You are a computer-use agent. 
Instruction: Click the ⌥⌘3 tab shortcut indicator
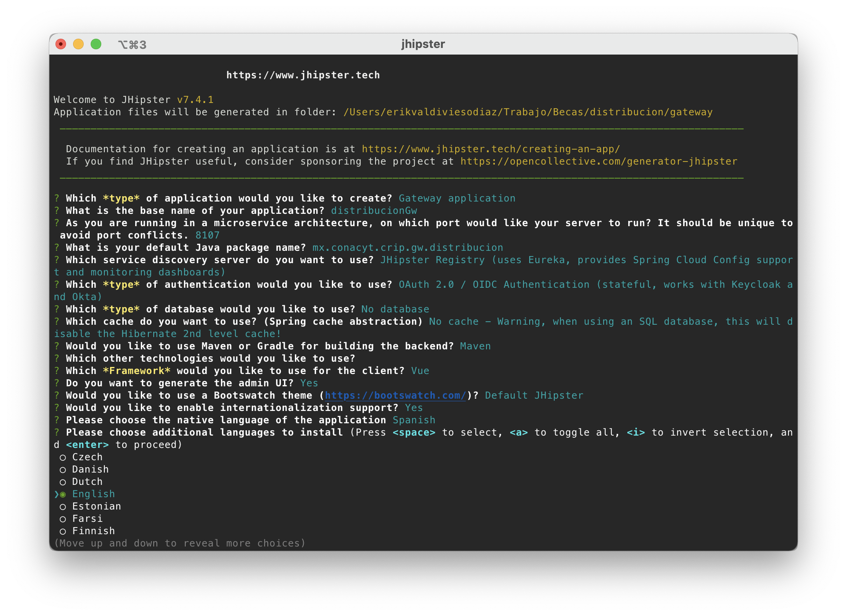click(132, 44)
